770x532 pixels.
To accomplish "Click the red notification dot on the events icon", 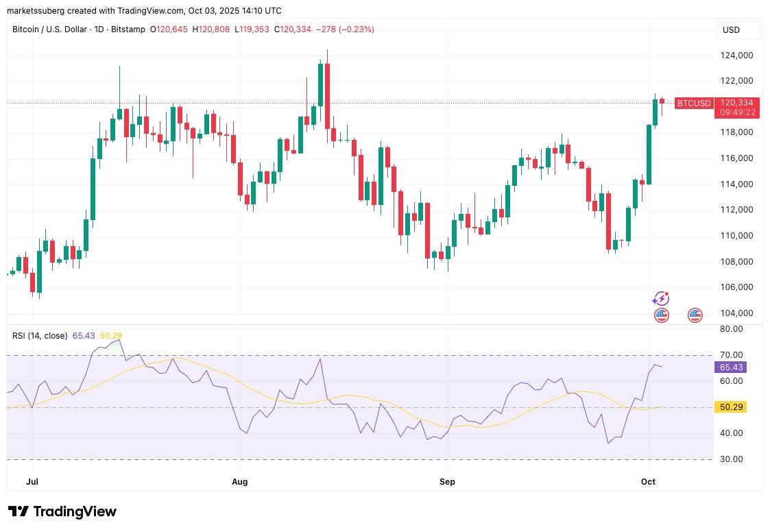I will (x=665, y=293).
